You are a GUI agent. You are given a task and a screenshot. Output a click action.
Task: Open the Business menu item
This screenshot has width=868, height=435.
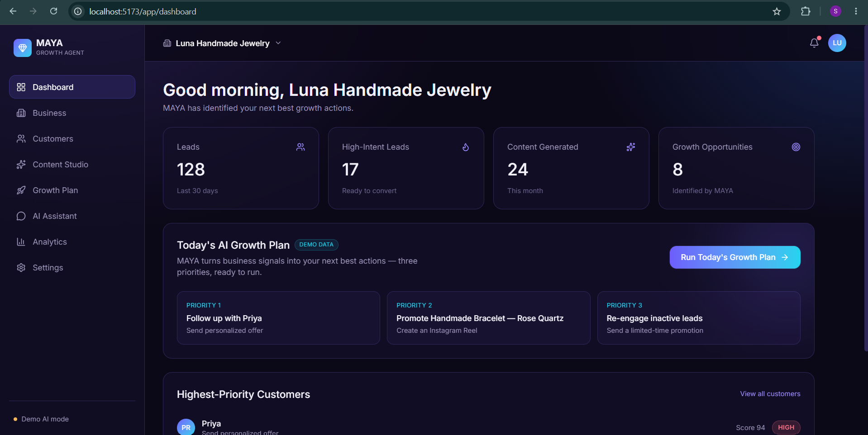[x=72, y=113]
